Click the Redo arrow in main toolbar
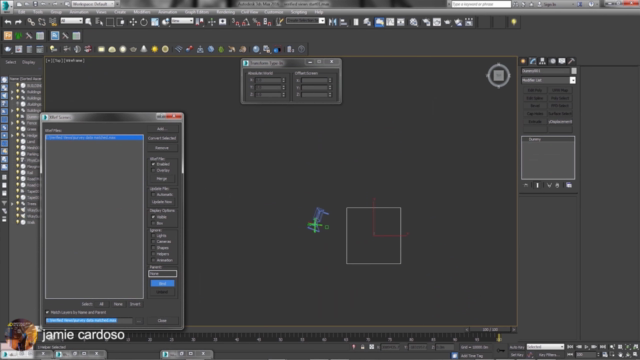The width and height of the screenshot is (640, 360). coord(18,22)
